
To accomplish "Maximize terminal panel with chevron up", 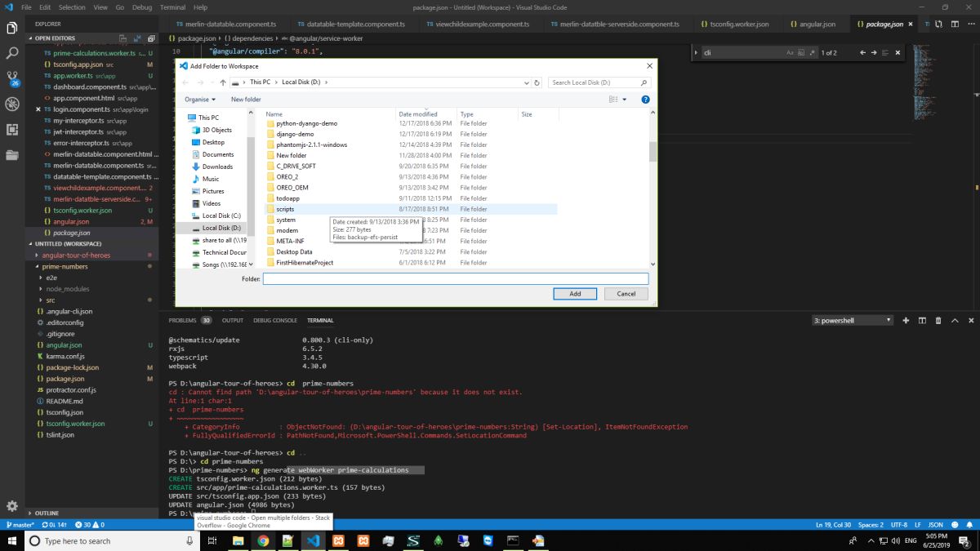I will pos(955,321).
